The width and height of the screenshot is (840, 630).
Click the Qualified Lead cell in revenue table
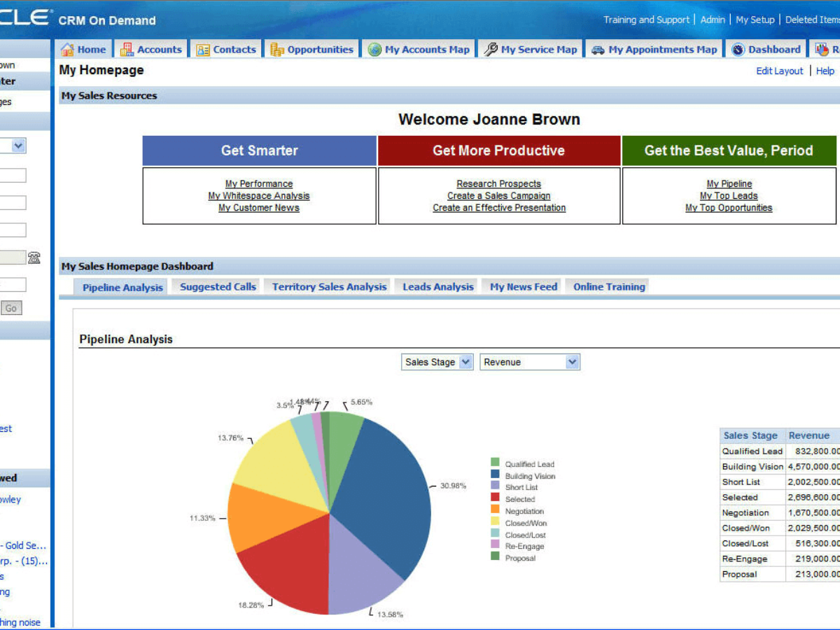tap(752, 451)
